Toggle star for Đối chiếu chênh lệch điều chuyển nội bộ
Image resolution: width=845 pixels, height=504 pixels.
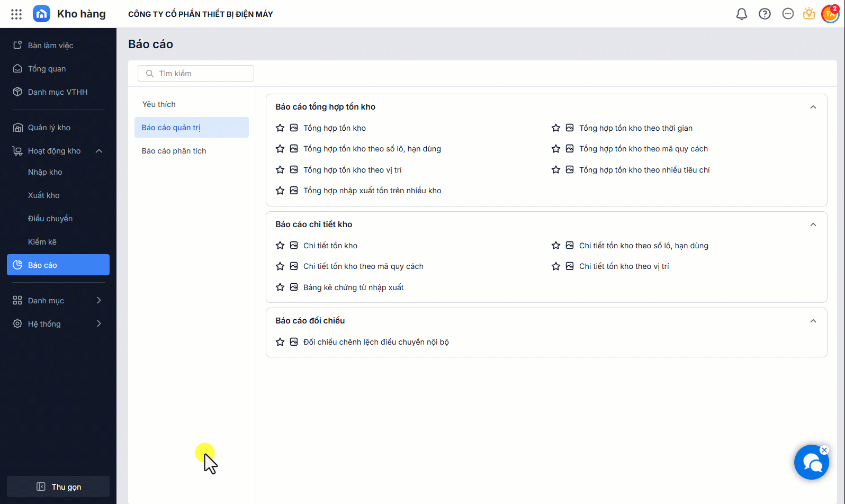[280, 342]
